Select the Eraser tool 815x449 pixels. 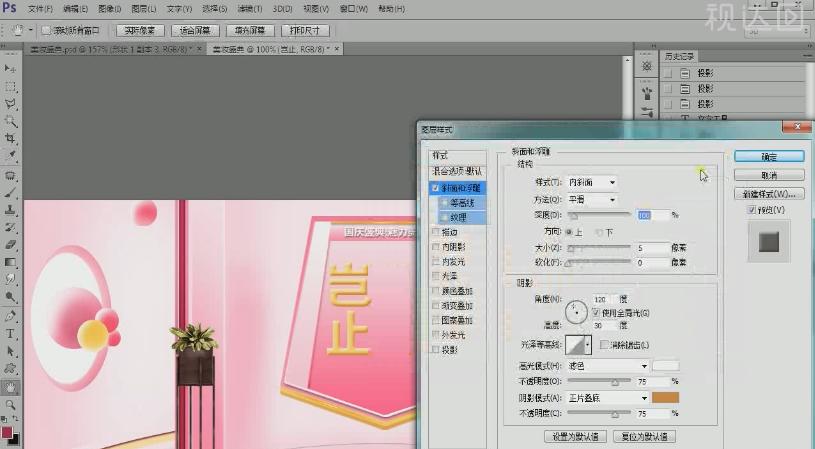9,244
